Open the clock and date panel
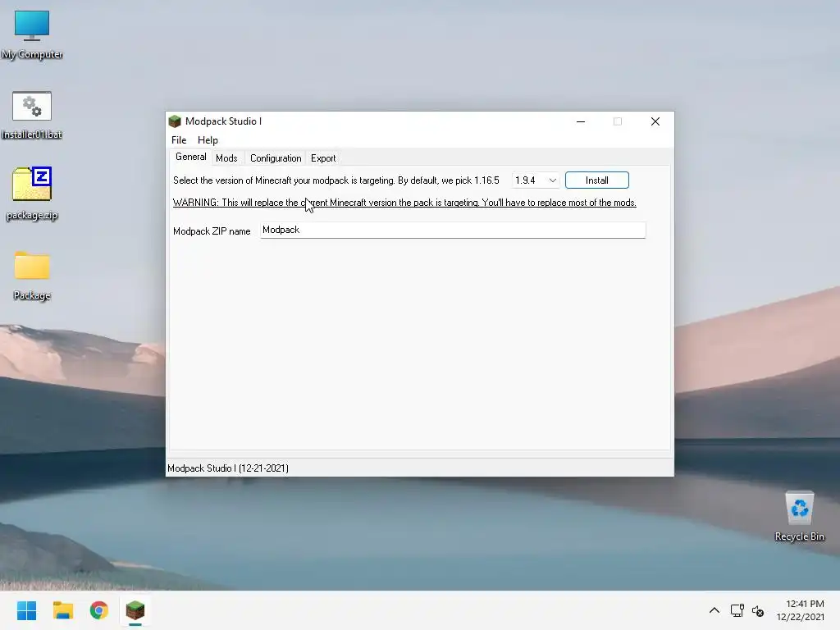The image size is (840, 630). pyautogui.click(x=800, y=610)
